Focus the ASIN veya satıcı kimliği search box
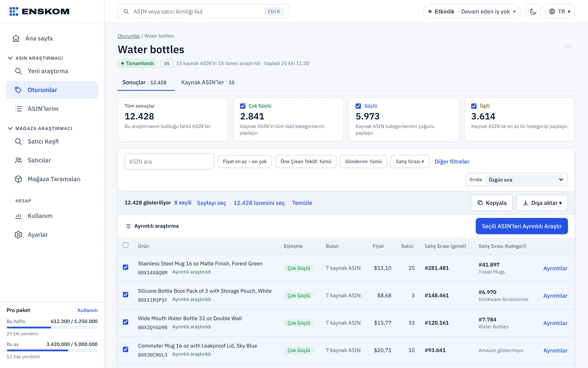This screenshot has height=368, width=588. [203, 11]
